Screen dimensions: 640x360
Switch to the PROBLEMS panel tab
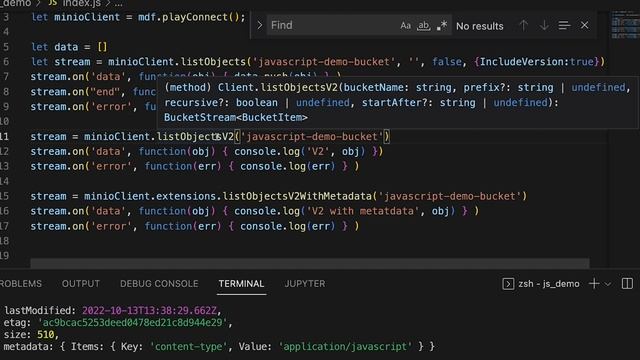pos(20,284)
